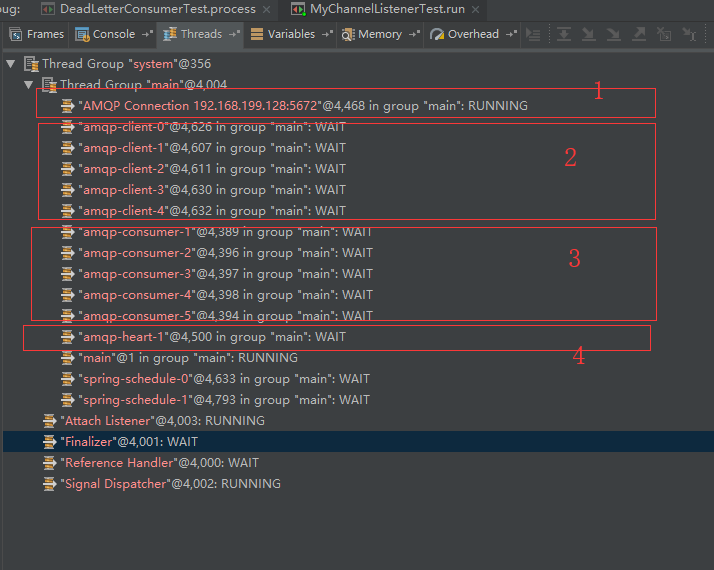The width and height of the screenshot is (714, 570).
Task: Click the Thread Group "system" icon
Action: coord(31,64)
